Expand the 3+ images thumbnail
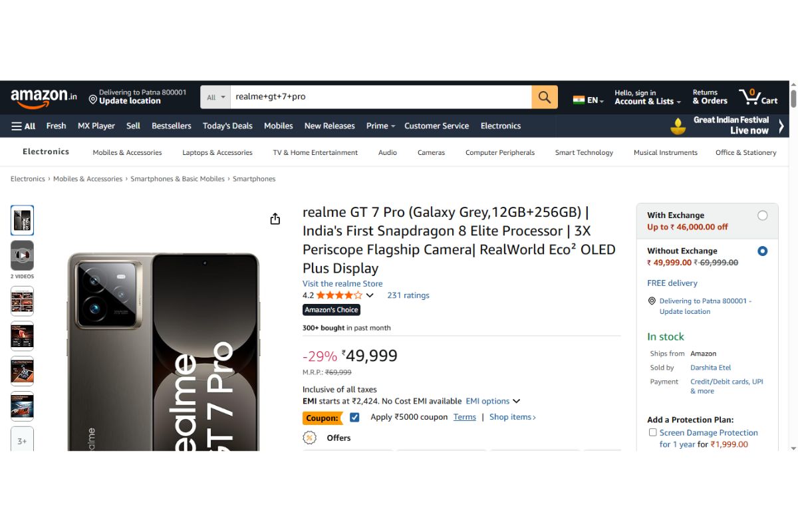 tap(22, 440)
